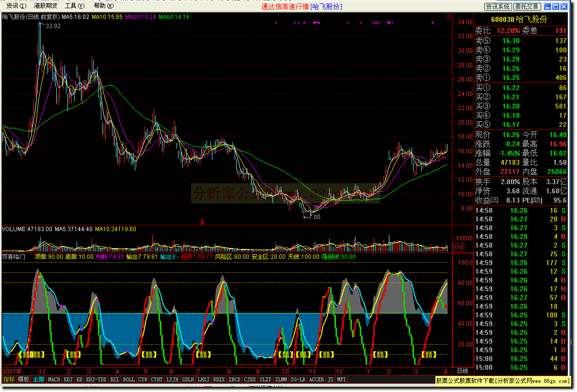Image resolution: width=577 pixels, height=392 pixels.
Task: Open the 帮助 menu
Action: click(x=104, y=6)
